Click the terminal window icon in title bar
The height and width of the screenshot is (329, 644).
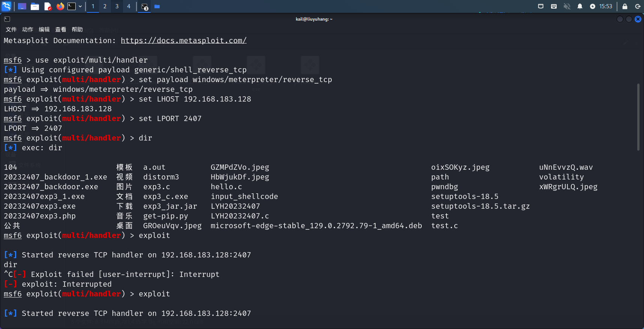coord(7,19)
